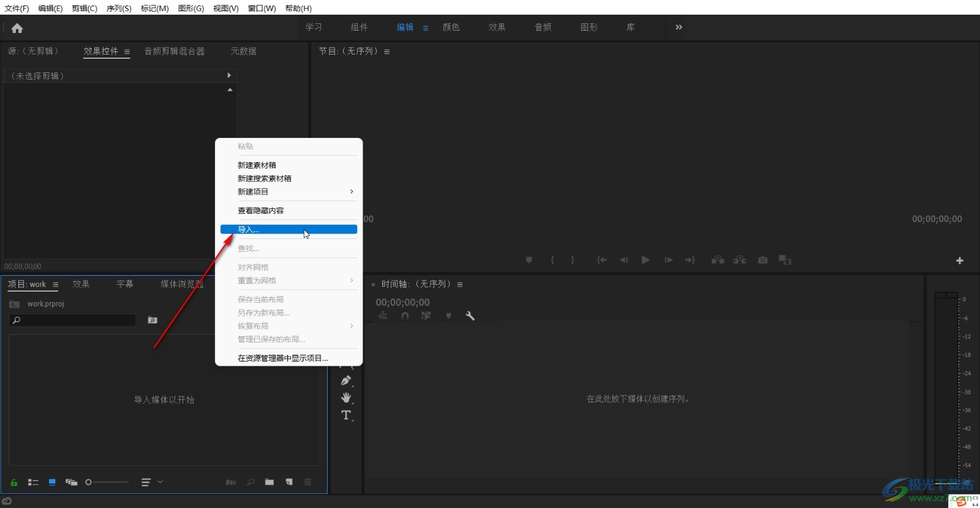
Task: Open 字幕 tab in project panel
Action: [x=125, y=284]
